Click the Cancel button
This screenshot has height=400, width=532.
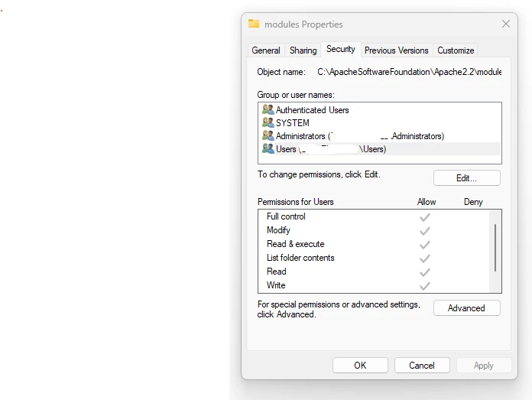click(422, 366)
